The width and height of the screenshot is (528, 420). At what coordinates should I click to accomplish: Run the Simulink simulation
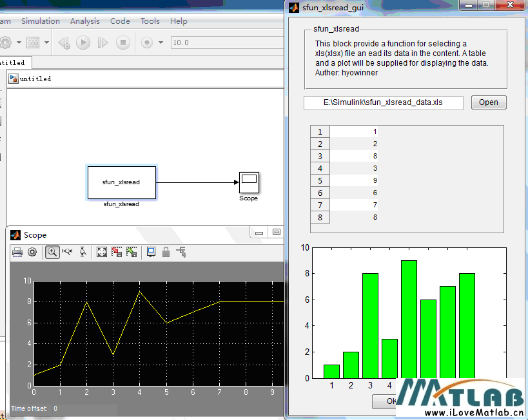click(x=83, y=43)
